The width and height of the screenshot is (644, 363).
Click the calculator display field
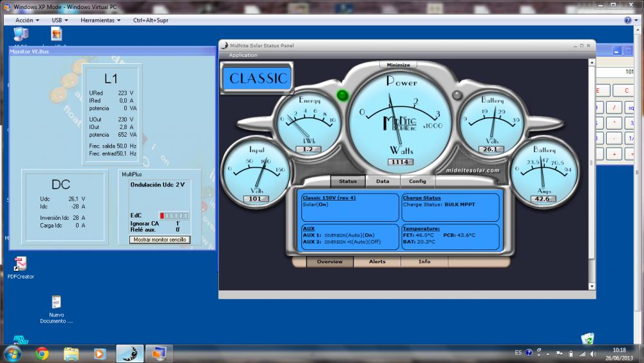[615, 72]
